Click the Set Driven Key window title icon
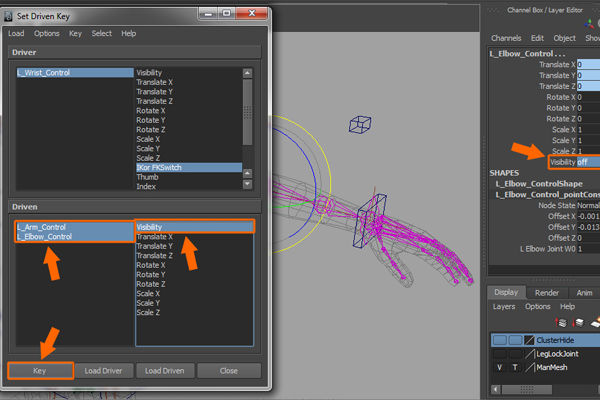The width and height of the screenshot is (600, 400). 8,16
